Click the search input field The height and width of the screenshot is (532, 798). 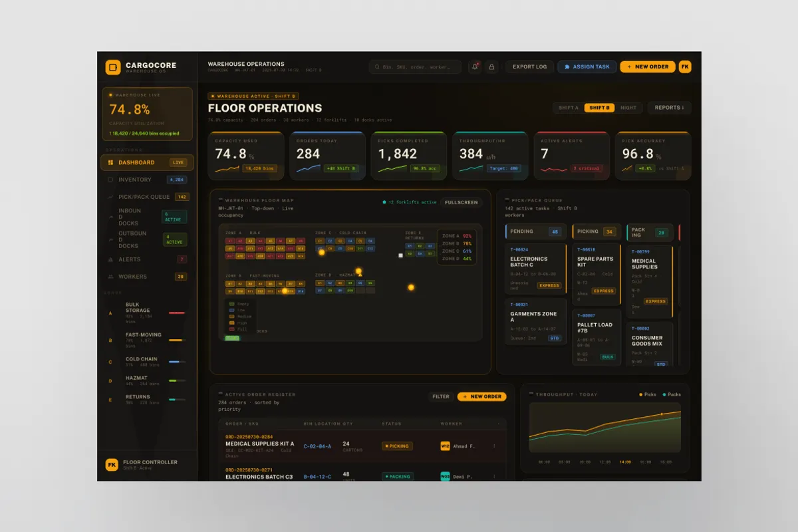[416, 66]
